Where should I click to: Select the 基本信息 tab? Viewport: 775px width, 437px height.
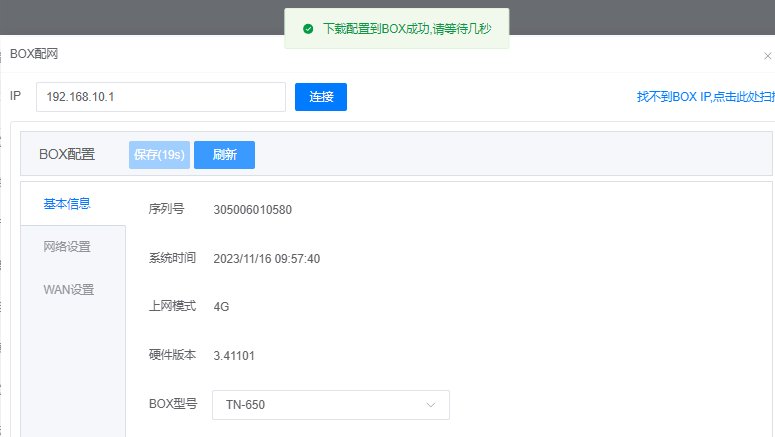(67, 204)
